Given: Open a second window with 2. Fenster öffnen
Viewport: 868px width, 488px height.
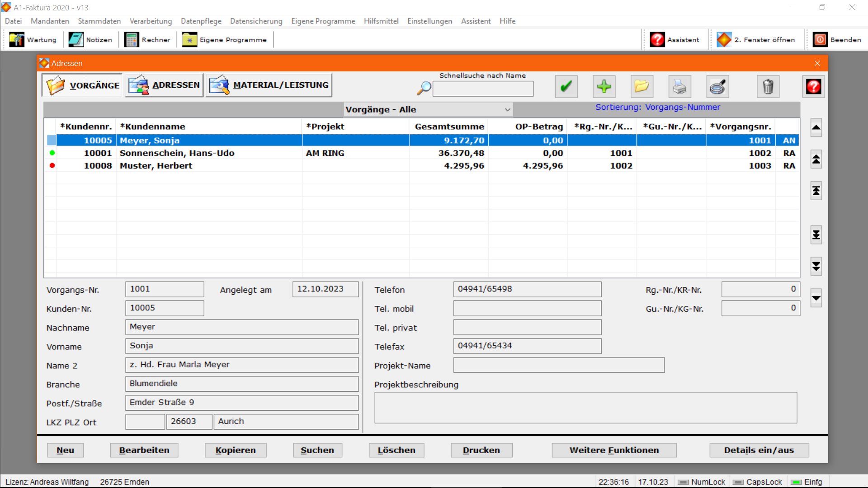Looking at the screenshot, I should coord(755,40).
